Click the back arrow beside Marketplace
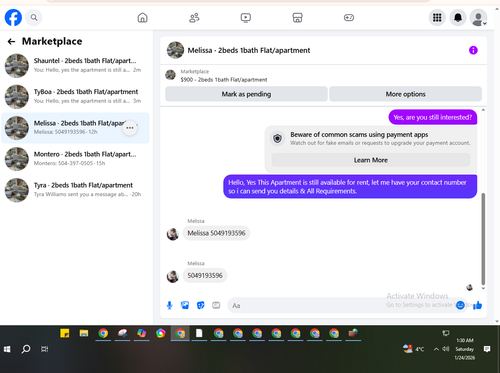Image resolution: width=500 pixels, height=373 pixels. click(11, 41)
